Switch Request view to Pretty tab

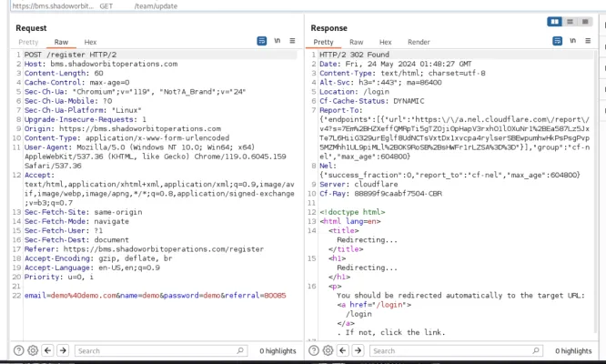tap(28, 42)
